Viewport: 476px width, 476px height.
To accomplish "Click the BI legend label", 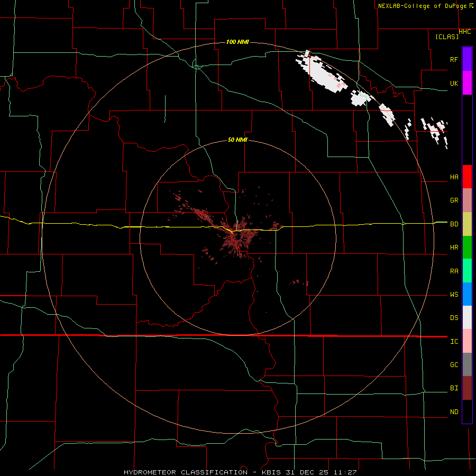I will [x=454, y=388].
